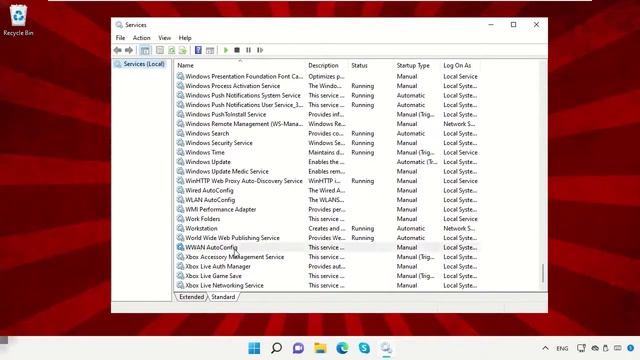Restart the service with the restart icon
Viewport: 640px width, 360px height.
(x=260, y=50)
